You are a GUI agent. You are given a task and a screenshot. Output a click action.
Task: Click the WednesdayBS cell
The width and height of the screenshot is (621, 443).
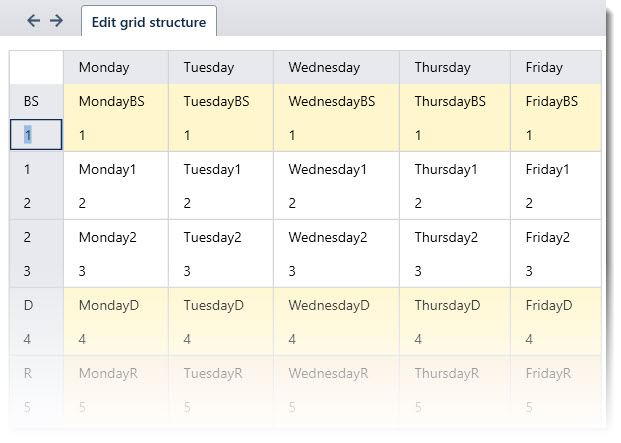tap(332, 101)
